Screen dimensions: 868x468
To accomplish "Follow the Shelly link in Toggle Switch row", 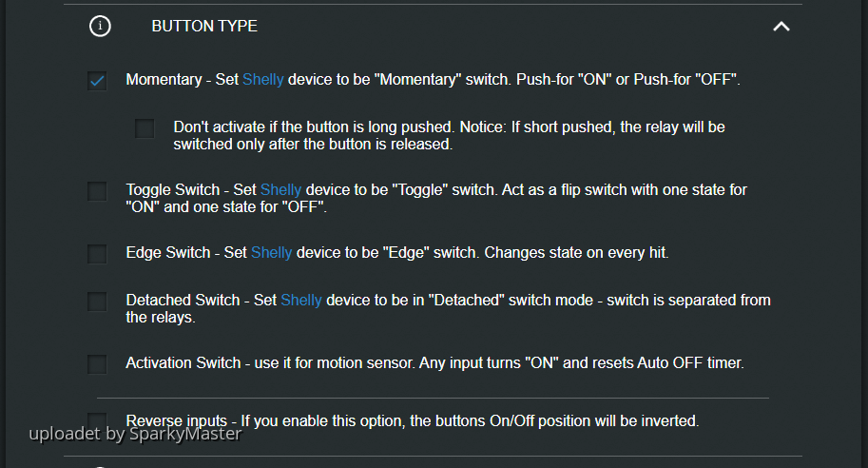I will pyautogui.click(x=281, y=190).
